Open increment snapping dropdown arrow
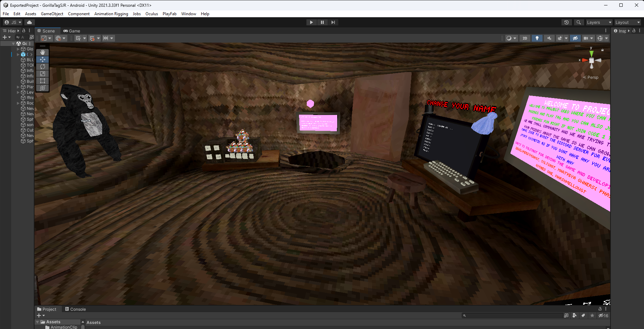Viewport: 644px width, 329px height. 112,38
